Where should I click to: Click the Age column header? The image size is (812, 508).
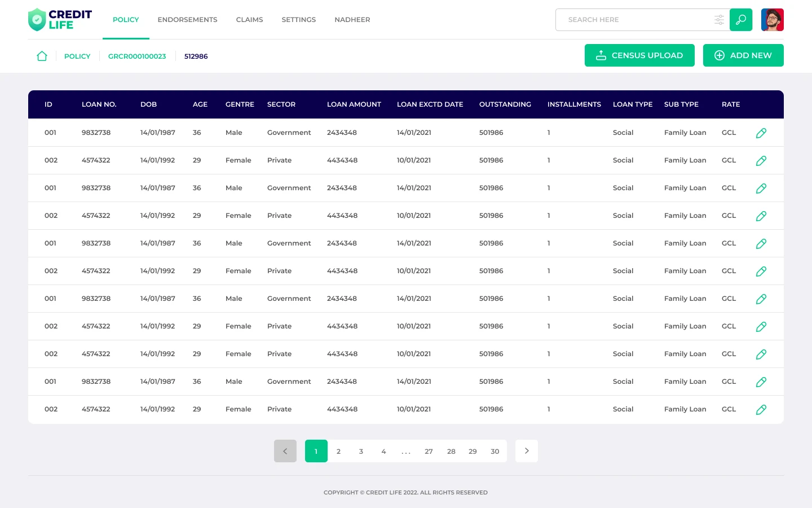click(200, 104)
